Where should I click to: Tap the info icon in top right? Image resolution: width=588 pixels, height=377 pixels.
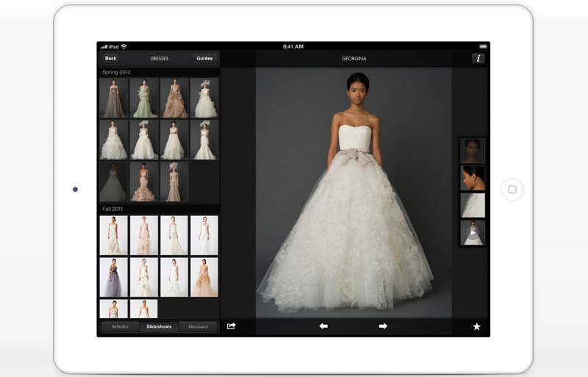tap(478, 59)
